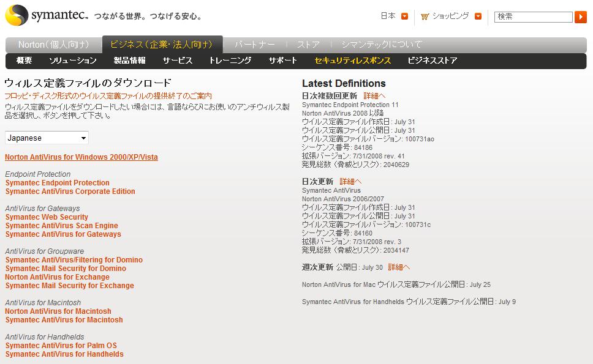Click the AntiVirus for Macintosh category label
This screenshot has height=364, width=593.
43,303
